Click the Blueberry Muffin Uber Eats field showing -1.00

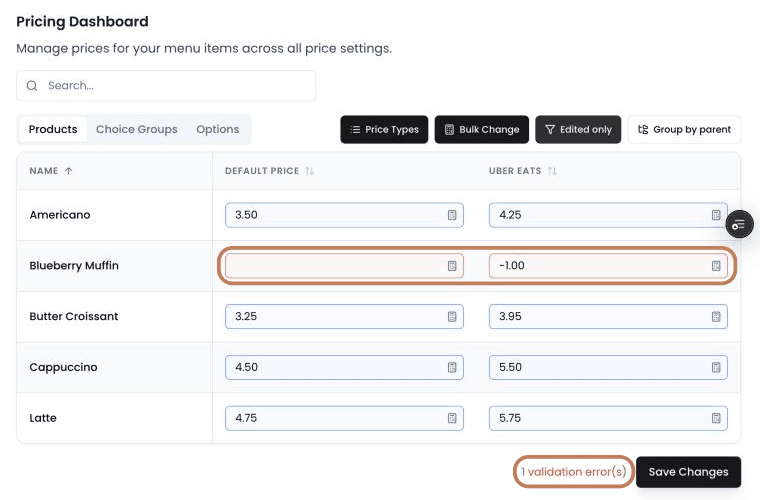[x=608, y=266]
